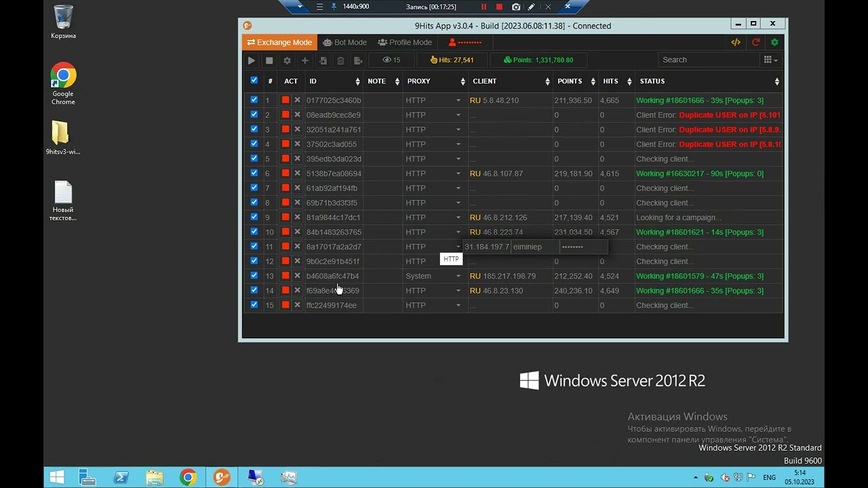Open proxy dropdown for session 395edb3da023d

433,159
